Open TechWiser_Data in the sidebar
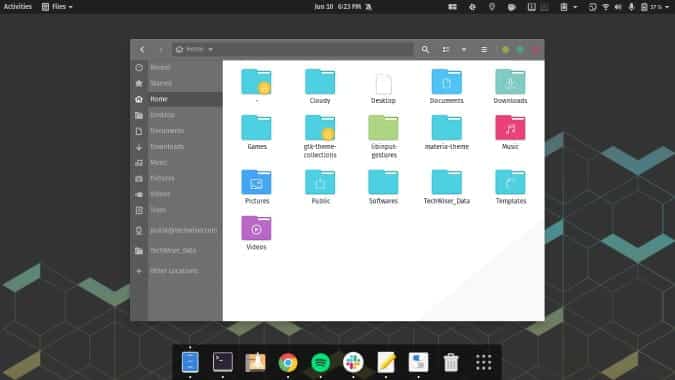The width and height of the screenshot is (675, 380). (176, 250)
